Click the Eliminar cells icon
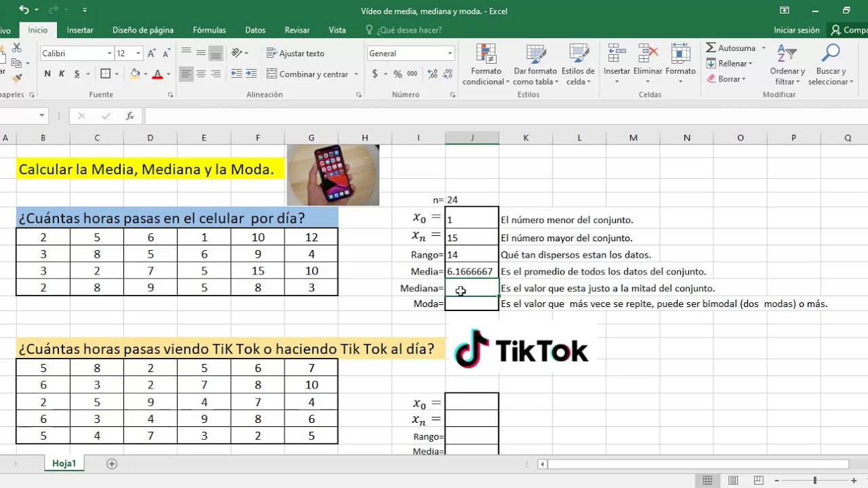 [648, 54]
